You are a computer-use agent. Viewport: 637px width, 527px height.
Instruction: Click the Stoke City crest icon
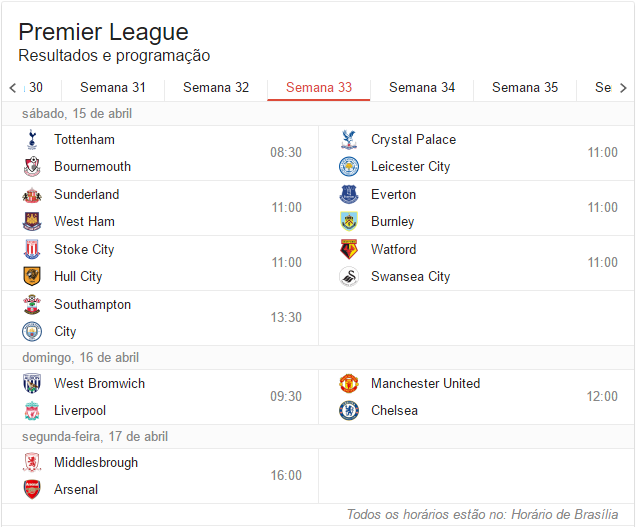(x=32, y=250)
